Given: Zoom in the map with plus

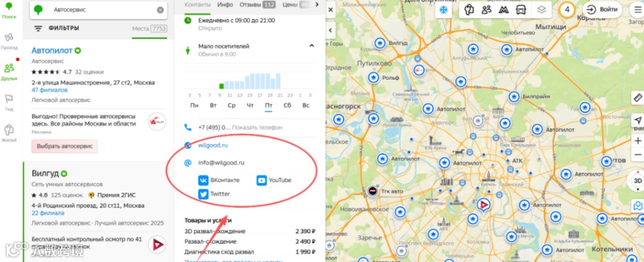Looking at the screenshot, I should coord(638,141).
